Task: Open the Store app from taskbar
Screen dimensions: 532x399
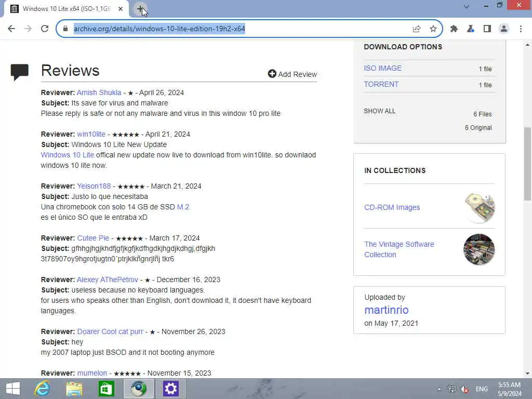Action: tap(106, 389)
